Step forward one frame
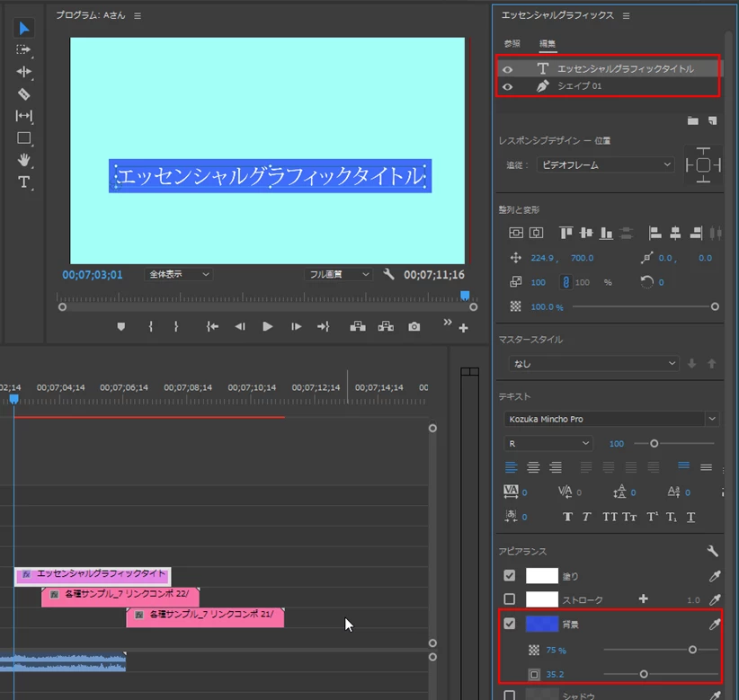 (x=296, y=326)
